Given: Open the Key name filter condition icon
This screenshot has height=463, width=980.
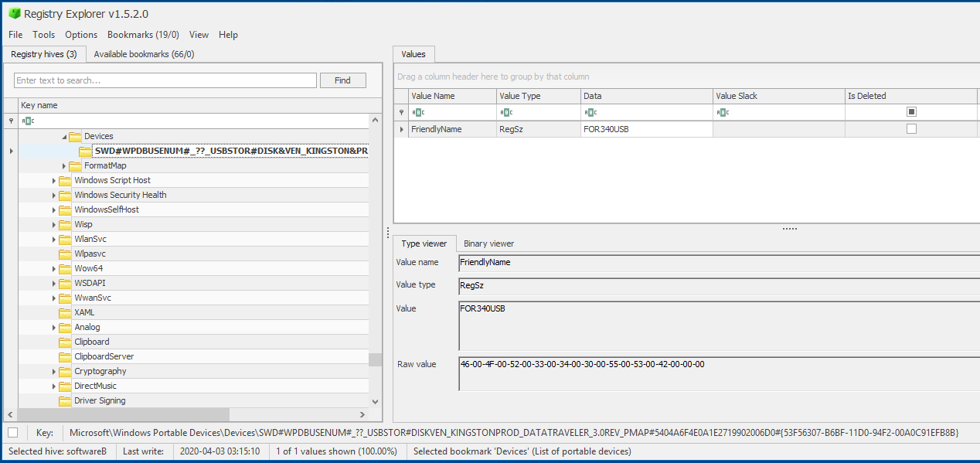Looking at the screenshot, I should 28,121.
